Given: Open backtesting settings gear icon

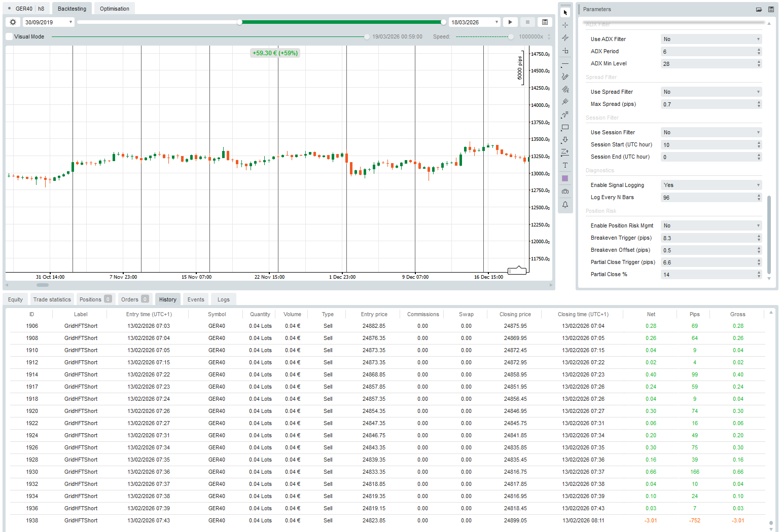Looking at the screenshot, I should pos(12,22).
